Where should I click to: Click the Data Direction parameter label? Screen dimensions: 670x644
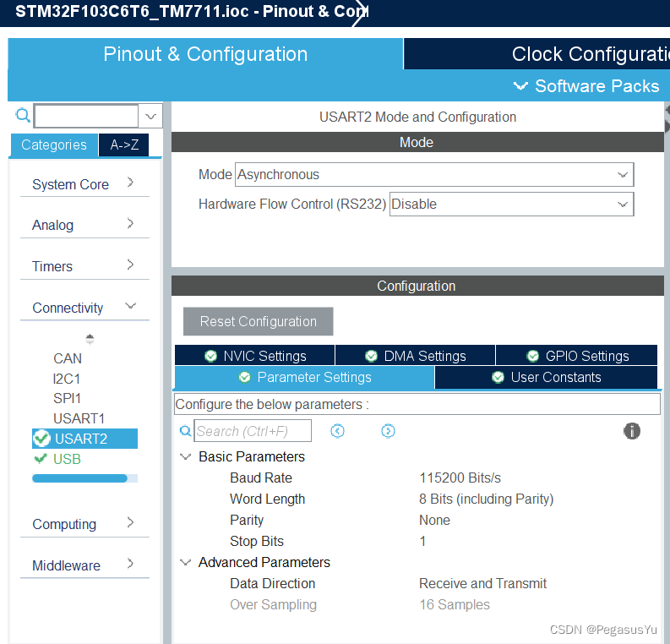273,583
